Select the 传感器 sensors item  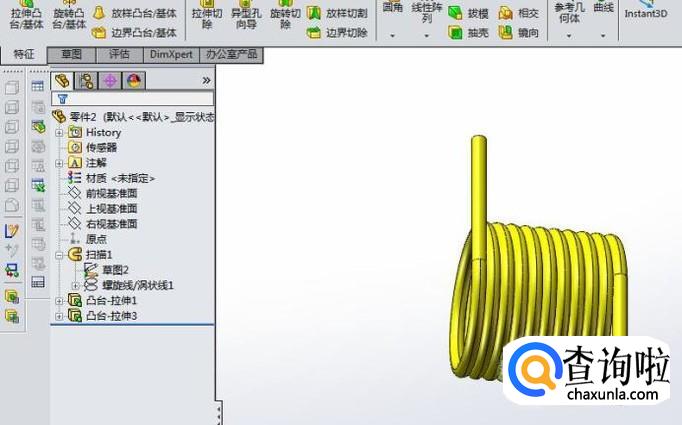[93, 147]
